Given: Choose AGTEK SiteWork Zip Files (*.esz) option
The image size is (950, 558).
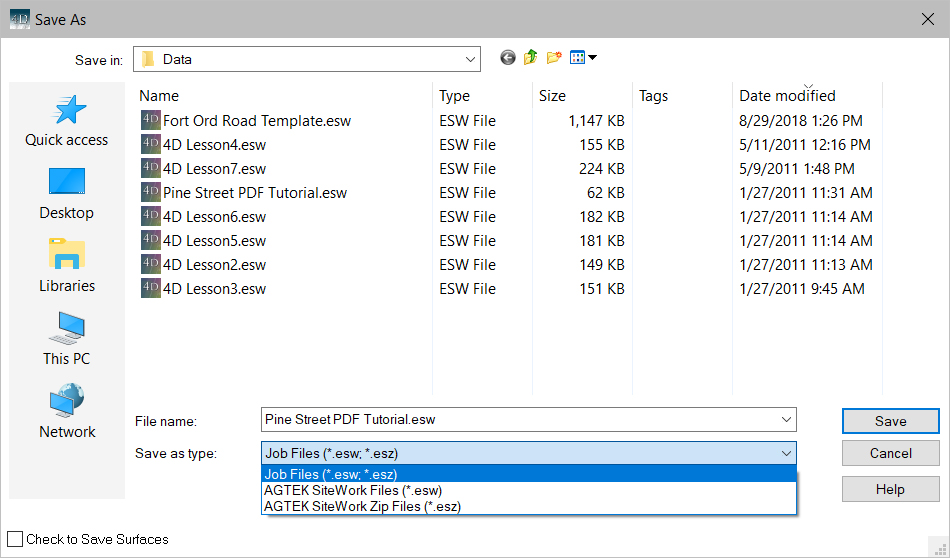Looking at the screenshot, I should pyautogui.click(x=362, y=506).
